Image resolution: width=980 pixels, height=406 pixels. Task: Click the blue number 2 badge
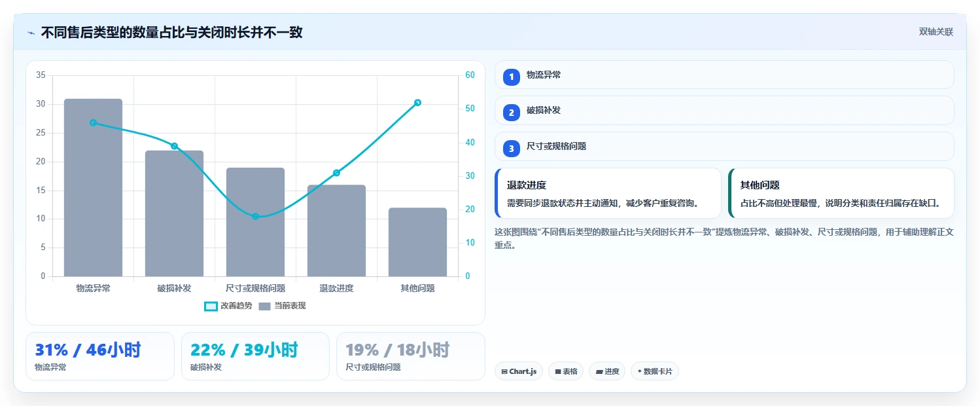pos(512,113)
